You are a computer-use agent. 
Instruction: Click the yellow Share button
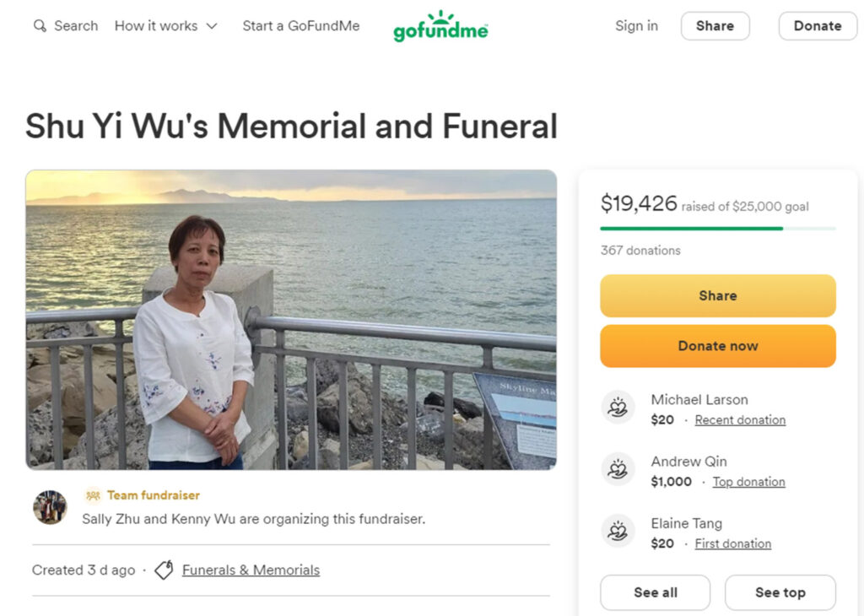point(717,295)
